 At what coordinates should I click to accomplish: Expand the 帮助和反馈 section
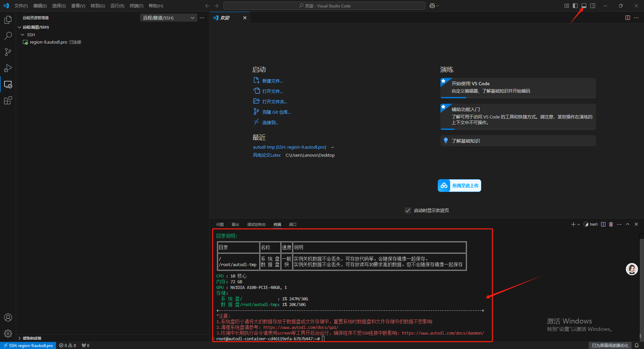point(20,338)
